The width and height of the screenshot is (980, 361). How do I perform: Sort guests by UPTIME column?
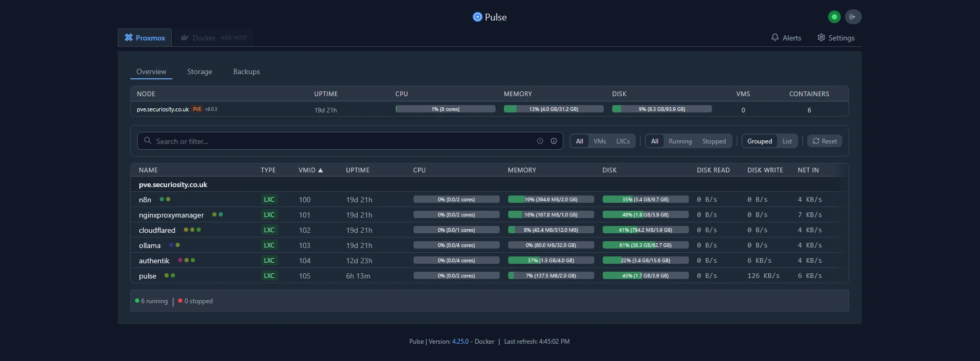click(x=357, y=170)
